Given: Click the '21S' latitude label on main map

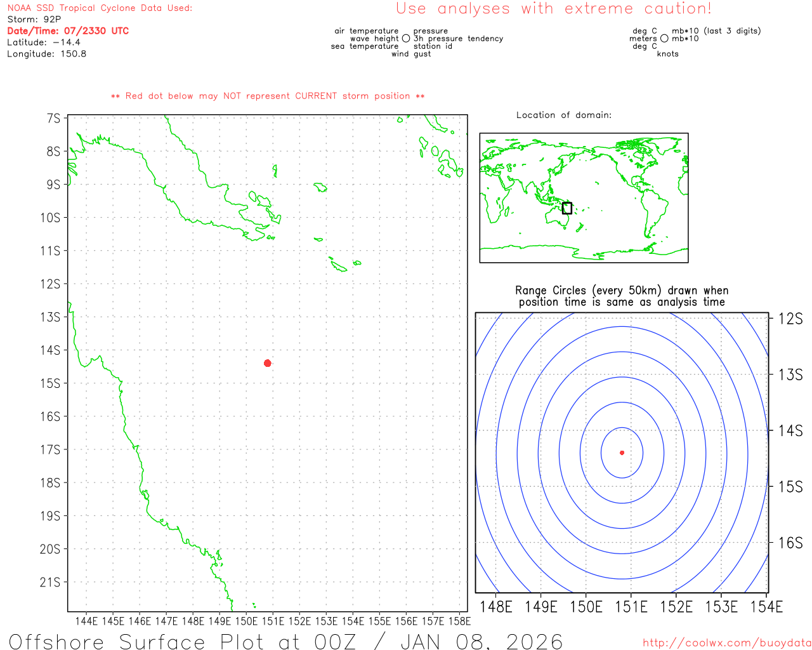Looking at the screenshot, I should [51, 582].
